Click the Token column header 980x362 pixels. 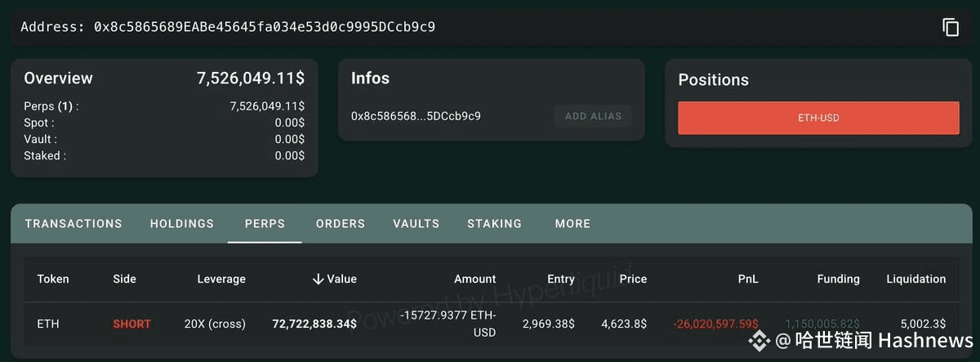pyautogui.click(x=53, y=279)
